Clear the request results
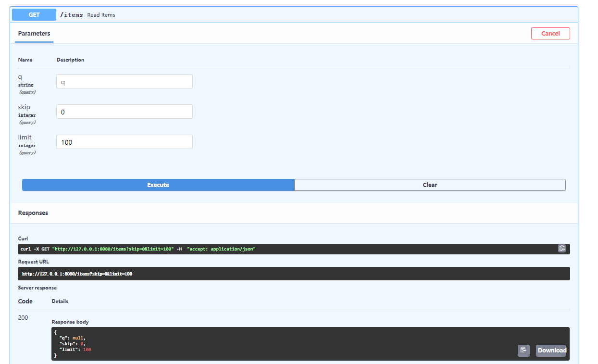598x364 pixels. click(430, 185)
